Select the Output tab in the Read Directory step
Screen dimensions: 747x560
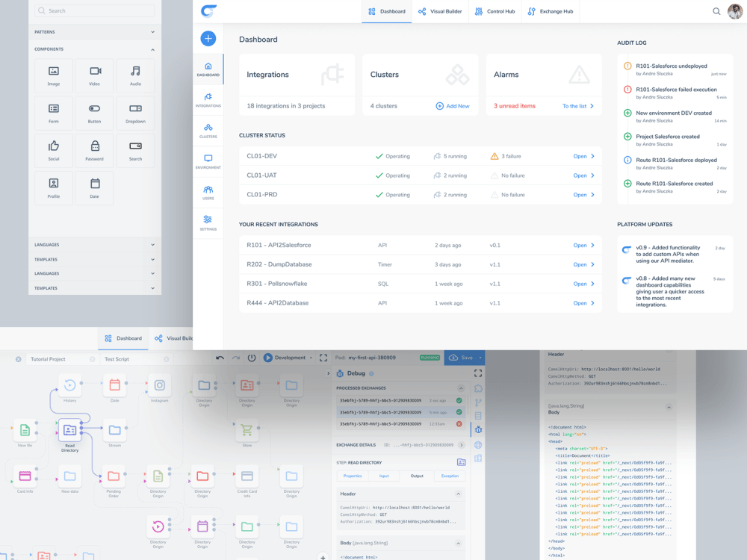(417, 476)
